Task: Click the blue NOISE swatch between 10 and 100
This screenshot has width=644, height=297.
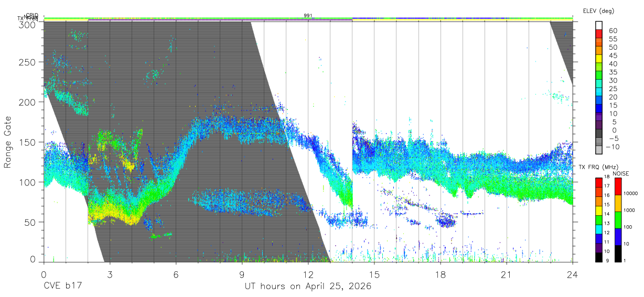Action: click(618, 237)
